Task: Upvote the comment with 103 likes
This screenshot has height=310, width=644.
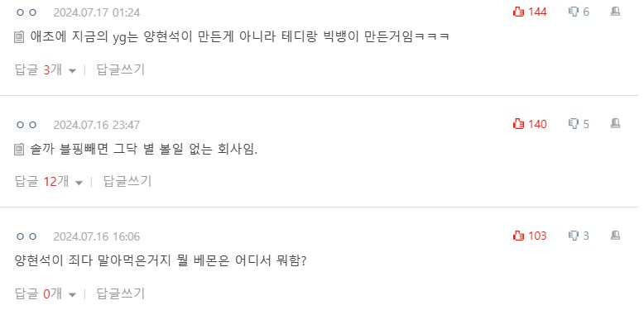Action: 531,236
